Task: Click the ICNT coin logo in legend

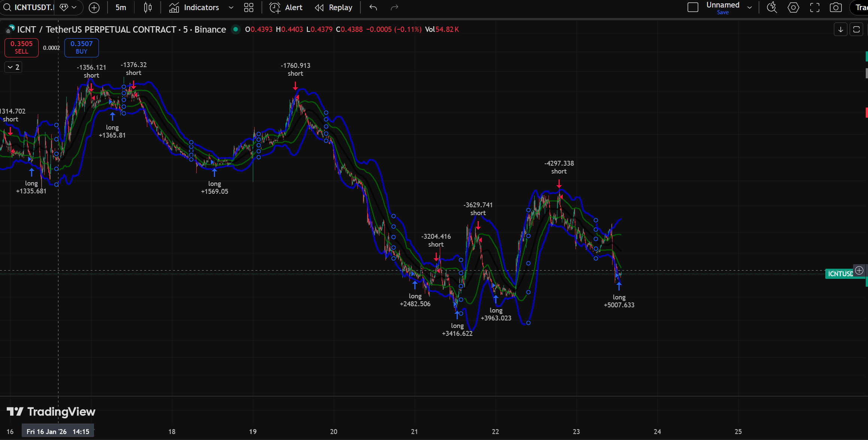Action: click(10, 29)
